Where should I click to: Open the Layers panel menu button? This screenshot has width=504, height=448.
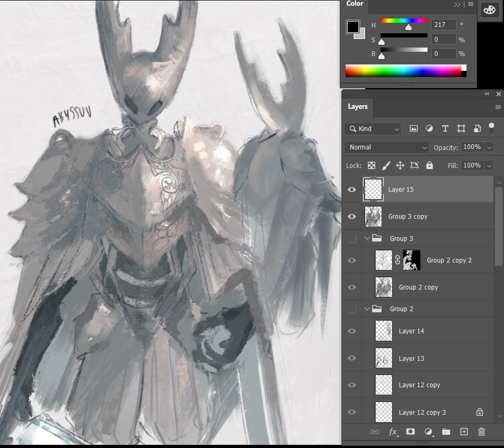(x=497, y=107)
